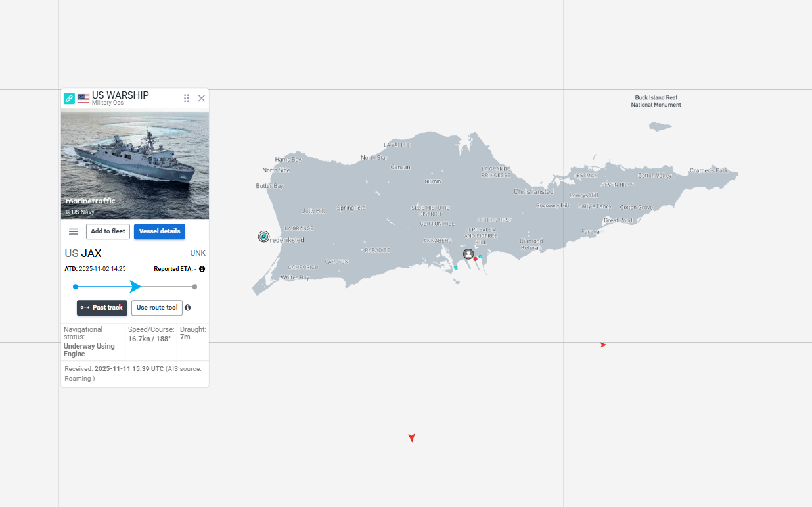Click the US flag icon in panel header
812x507 pixels.
pos(83,98)
